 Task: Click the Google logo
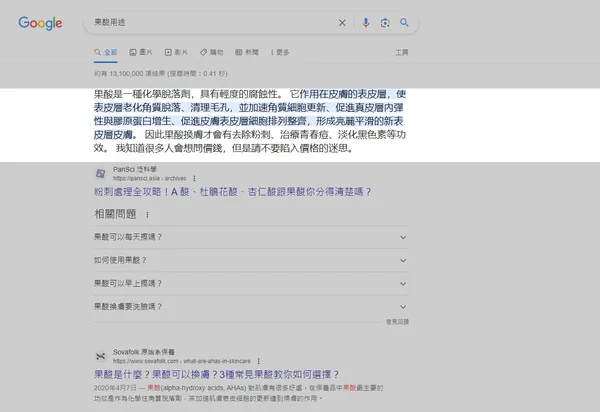(x=40, y=23)
